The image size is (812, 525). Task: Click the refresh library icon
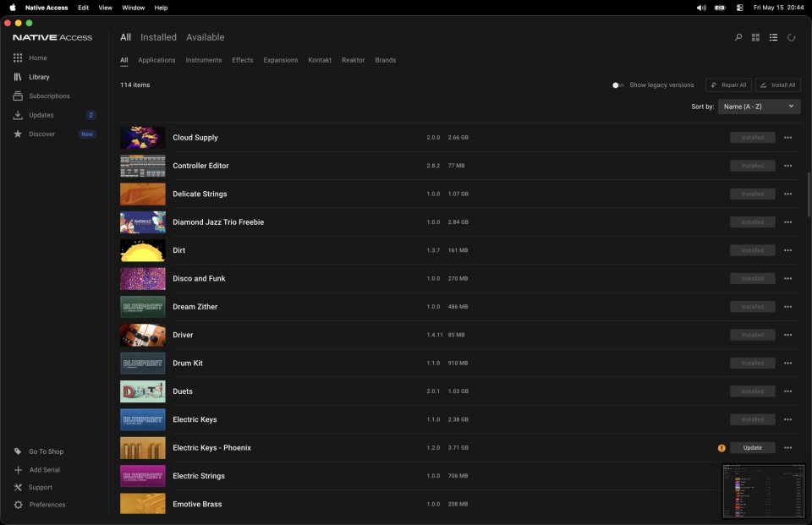[792, 37]
